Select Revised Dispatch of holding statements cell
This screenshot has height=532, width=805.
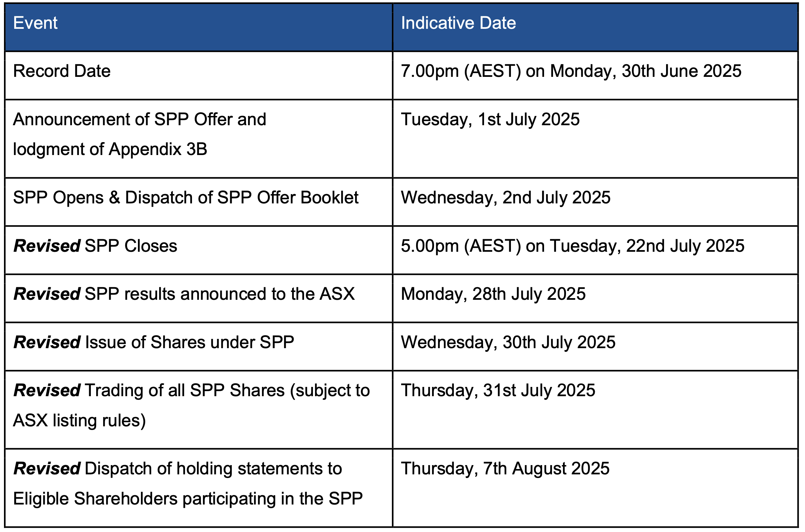click(x=199, y=488)
